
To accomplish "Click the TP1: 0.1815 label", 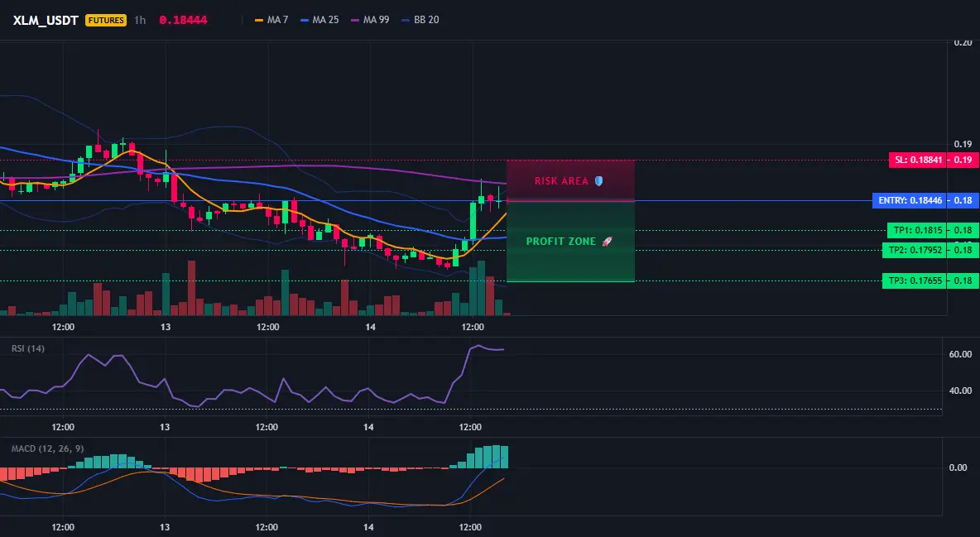I will click(917, 230).
